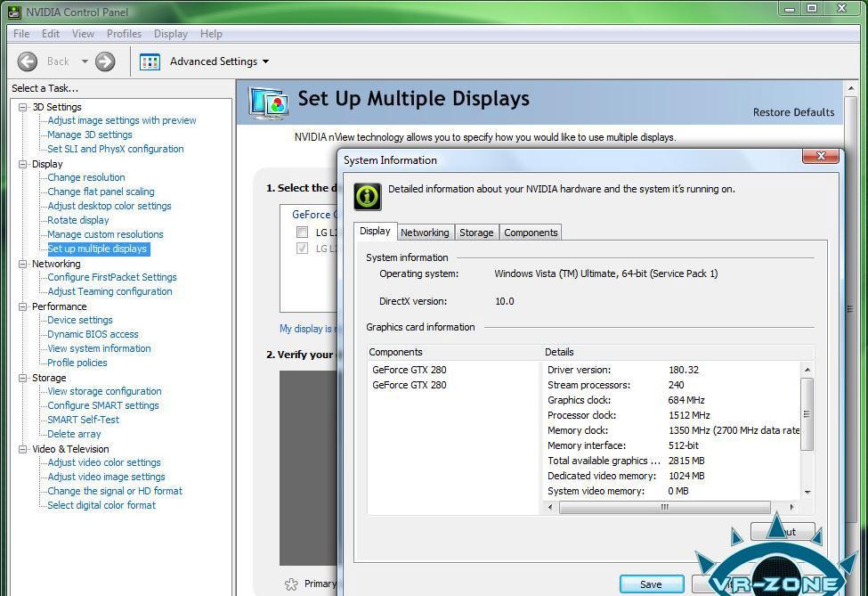Open Manage custom resolutions
This screenshot has height=596, width=868.
click(106, 234)
